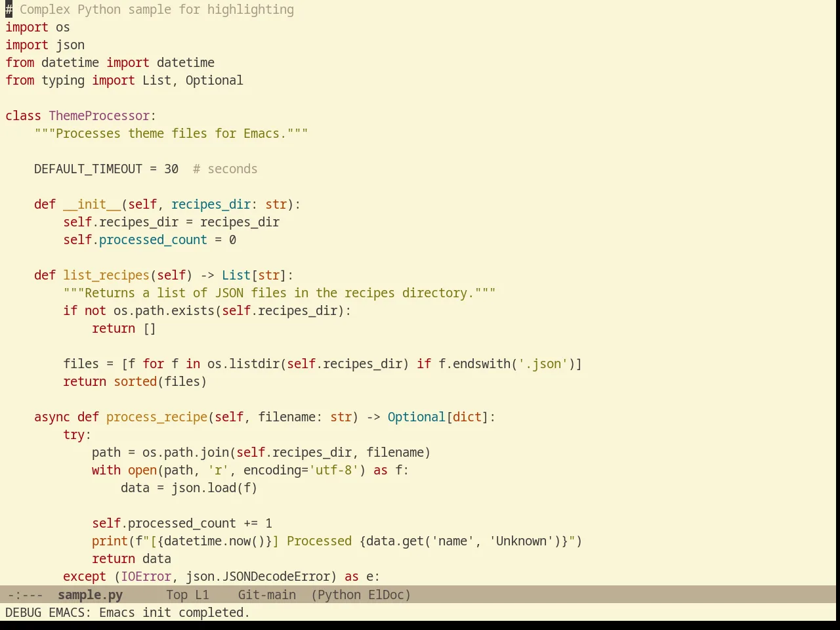
Task: Click the 'open' call in with statement
Action: click(x=142, y=470)
